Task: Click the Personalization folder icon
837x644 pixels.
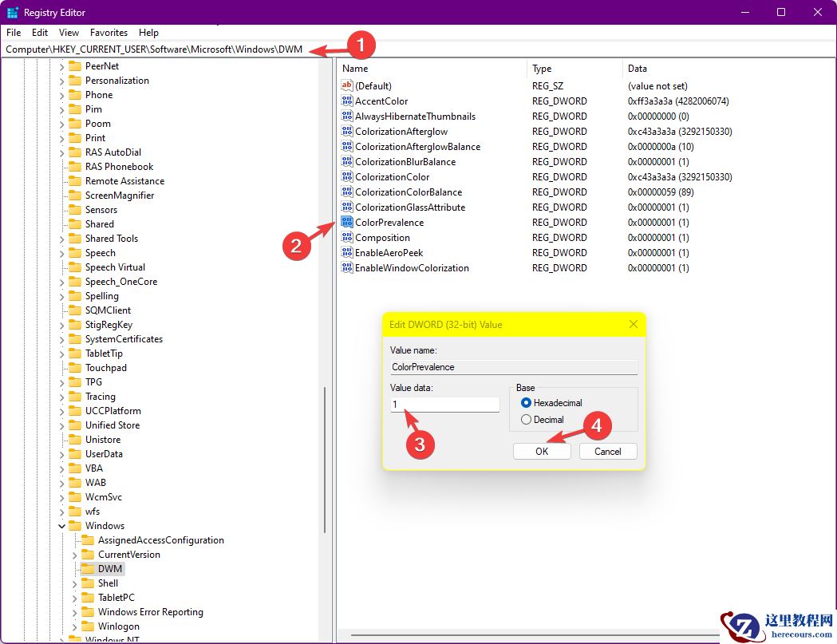Action: click(x=75, y=81)
